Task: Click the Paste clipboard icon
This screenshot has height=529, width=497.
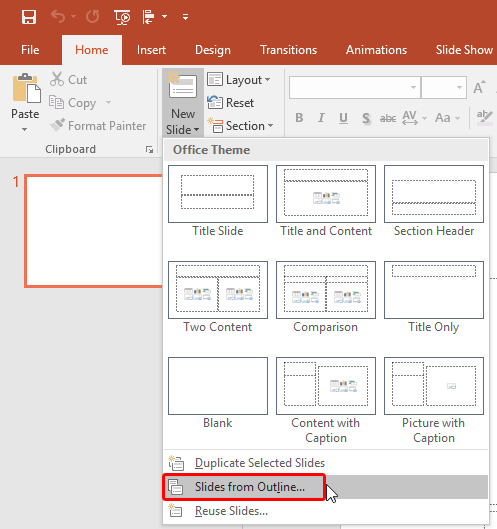Action: [26, 88]
